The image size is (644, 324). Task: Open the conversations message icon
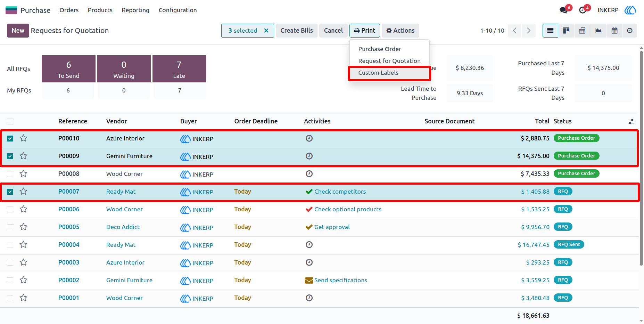[x=564, y=10]
